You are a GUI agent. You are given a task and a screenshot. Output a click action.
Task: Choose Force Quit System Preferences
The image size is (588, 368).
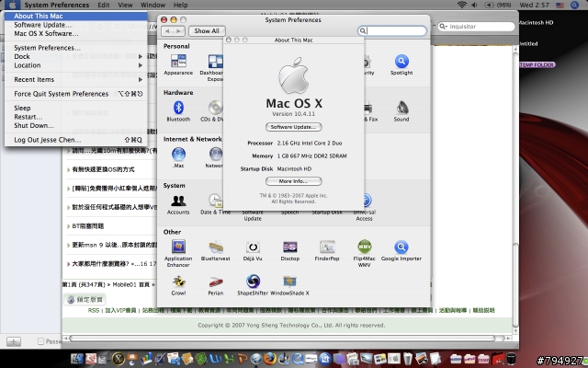[76, 94]
